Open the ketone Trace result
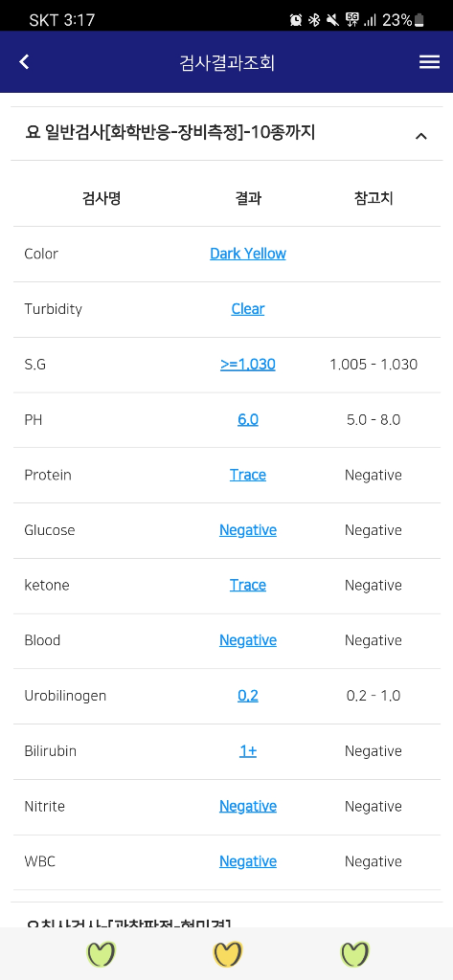The image size is (453, 980). [248, 585]
